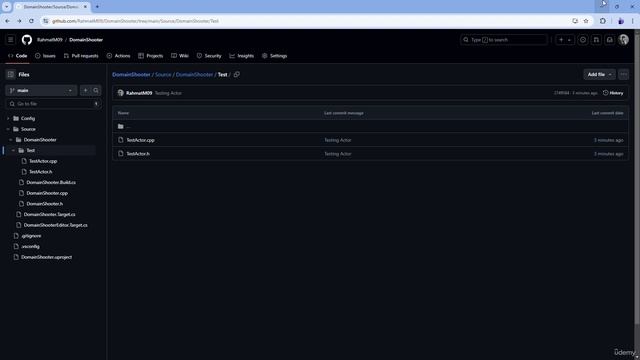
Task: Open the Create new plus button in header
Action: tap(565, 40)
